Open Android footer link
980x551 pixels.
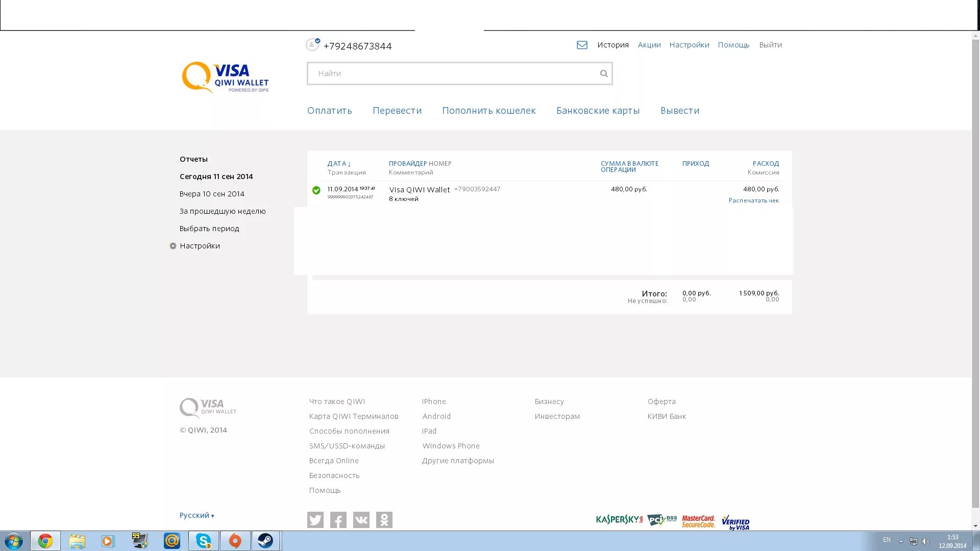coord(436,417)
